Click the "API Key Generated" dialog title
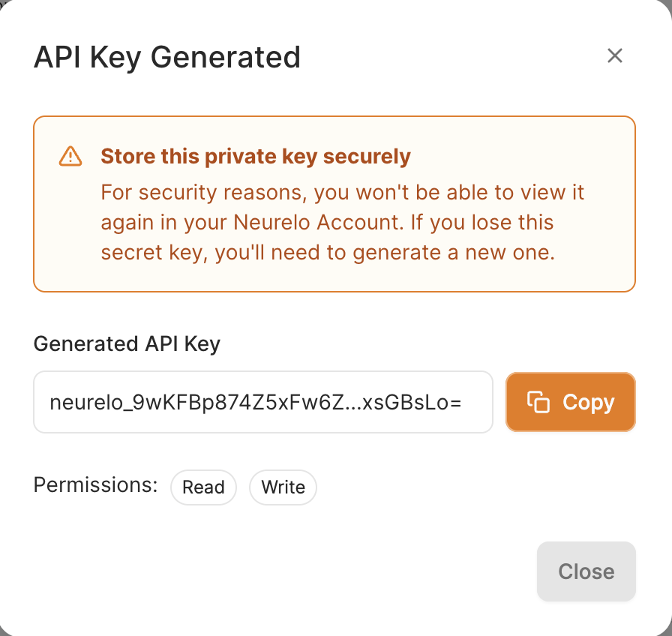The height and width of the screenshot is (636, 672). coord(167,57)
